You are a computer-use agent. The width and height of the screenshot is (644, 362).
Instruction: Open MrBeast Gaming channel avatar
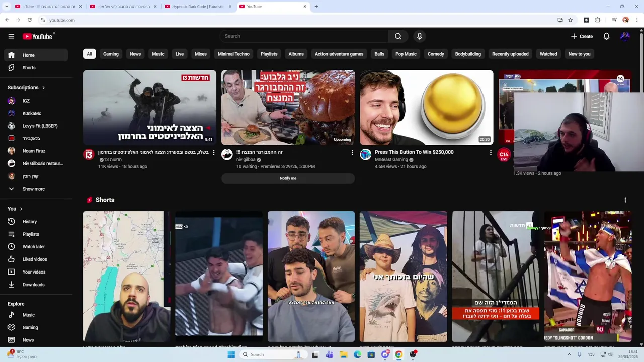pos(366,154)
